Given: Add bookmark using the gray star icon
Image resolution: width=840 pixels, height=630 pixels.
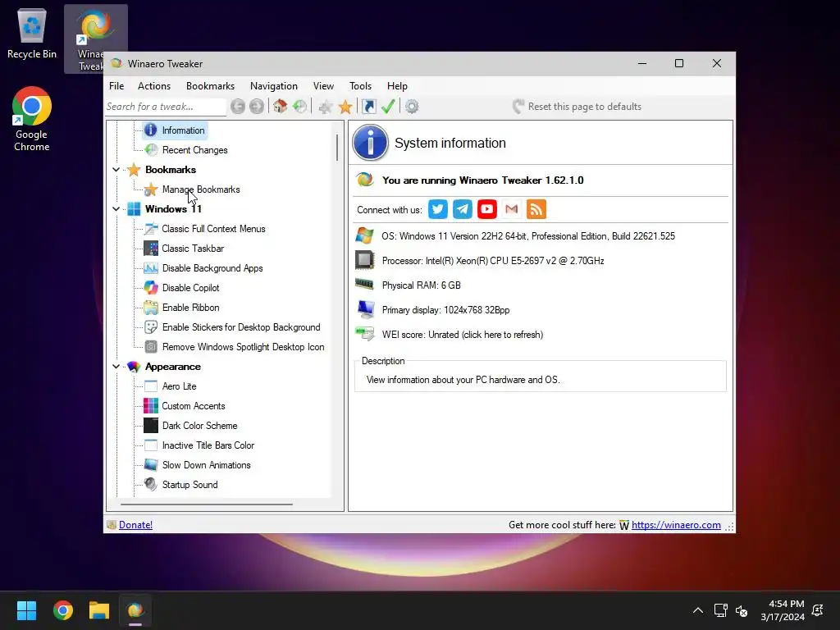Looking at the screenshot, I should (325, 107).
